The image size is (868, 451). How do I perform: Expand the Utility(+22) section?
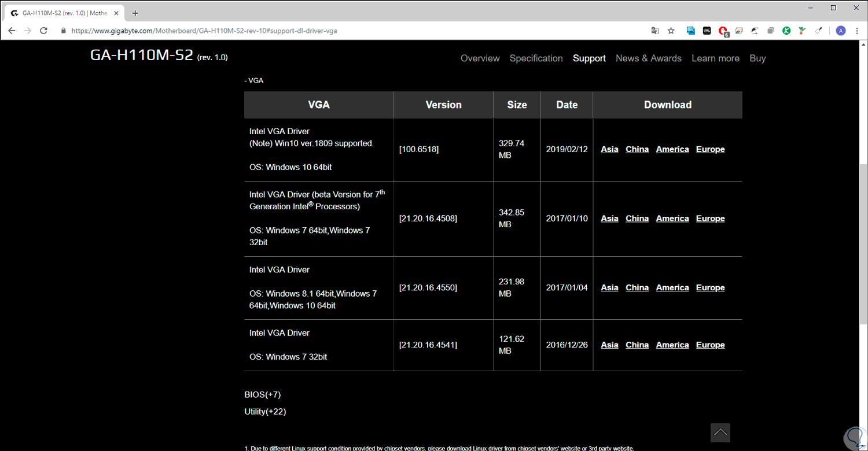click(266, 412)
